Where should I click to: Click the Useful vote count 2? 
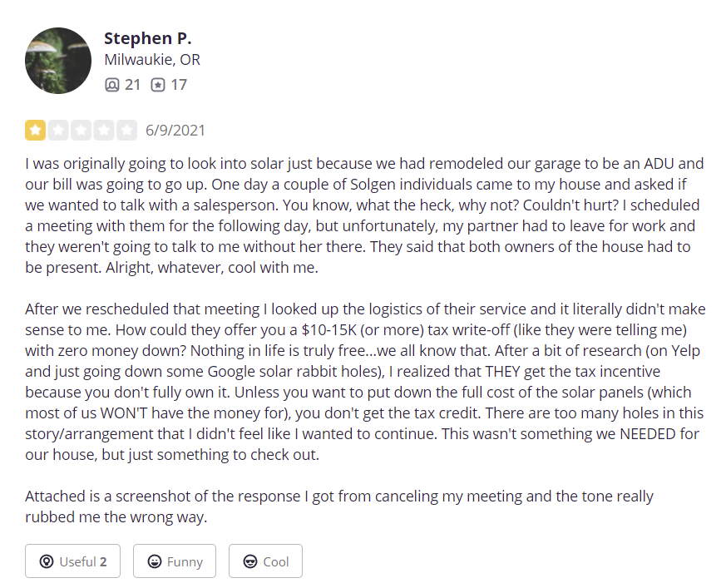103,561
